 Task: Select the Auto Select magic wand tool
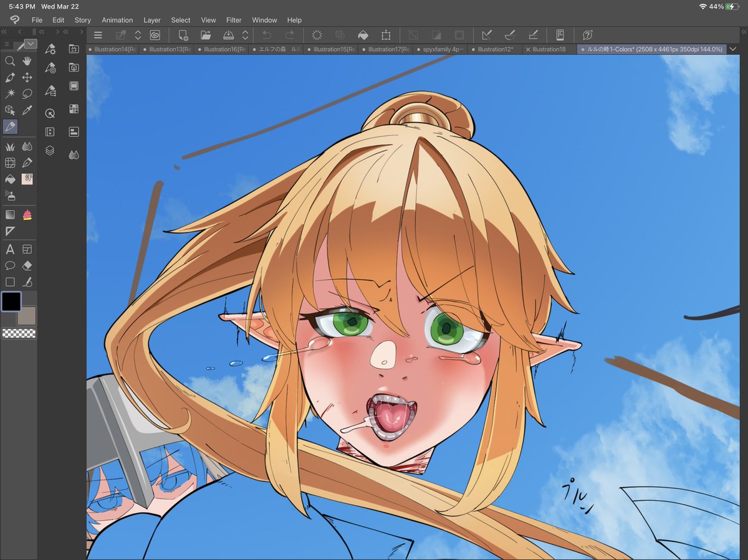[x=10, y=94]
